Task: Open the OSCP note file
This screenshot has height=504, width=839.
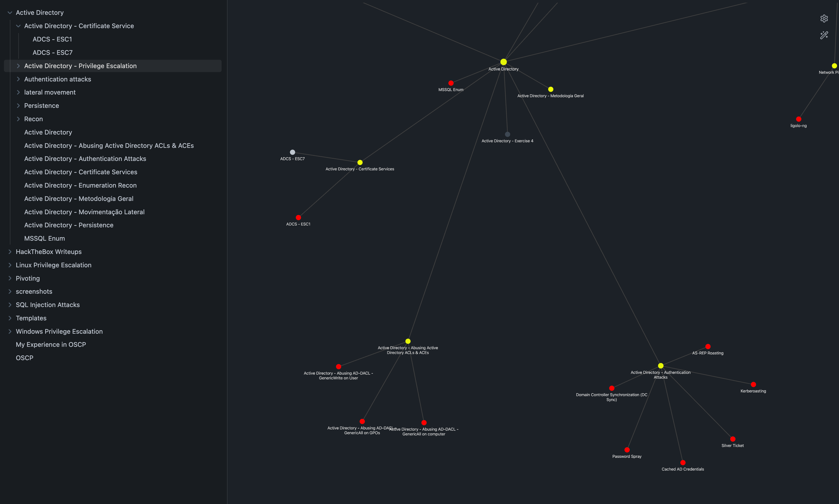Action: tap(24, 358)
